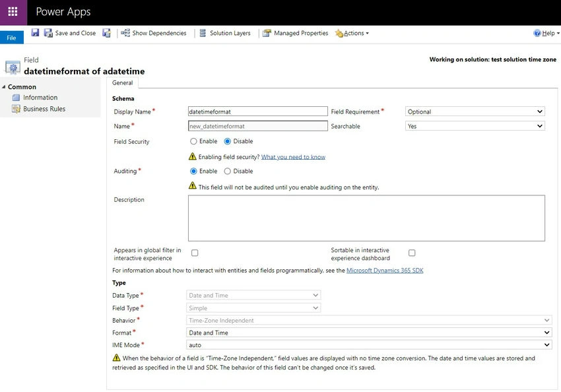Screen dimensions: 561x392
Task: Click the auditing warning triangle icon
Action: coord(193,185)
